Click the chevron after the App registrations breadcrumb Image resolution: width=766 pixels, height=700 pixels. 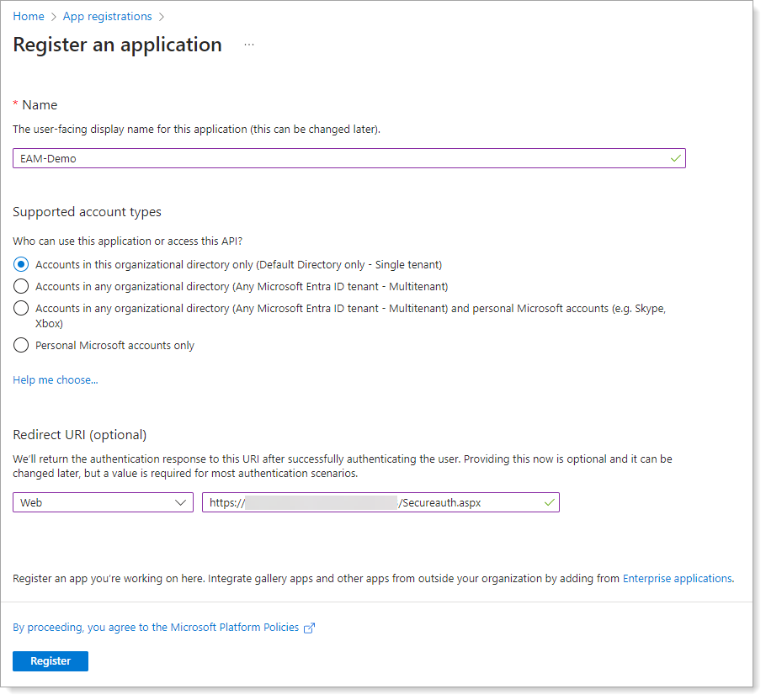161,16
